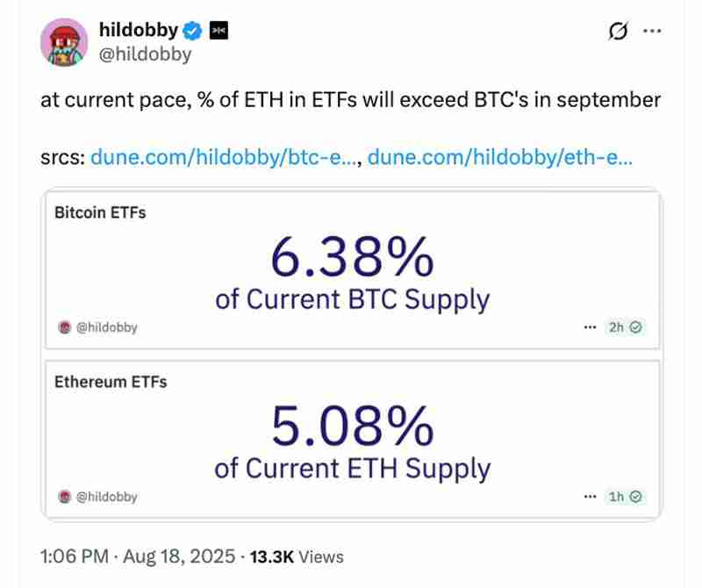Open hildobby's profile picture
This screenshot has height=588, width=702.
click(61, 41)
